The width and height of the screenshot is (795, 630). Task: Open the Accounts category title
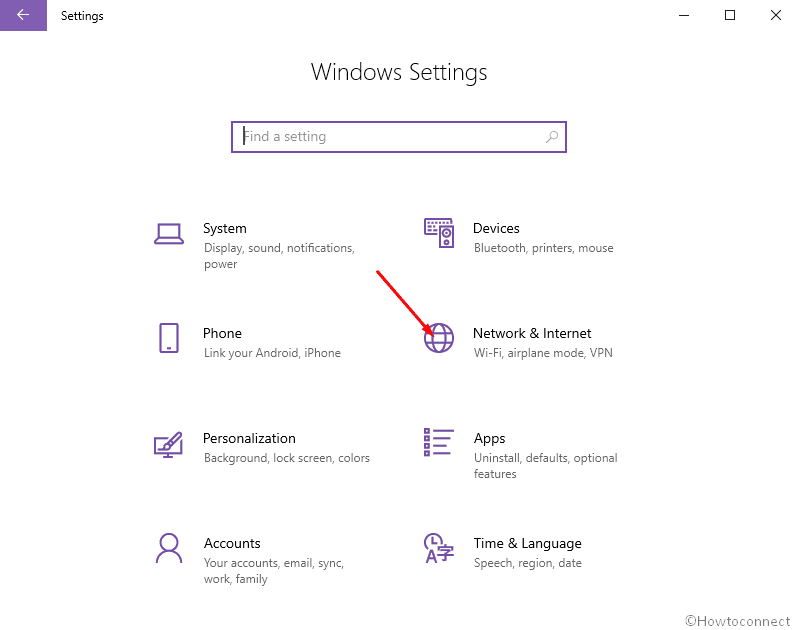coord(232,543)
